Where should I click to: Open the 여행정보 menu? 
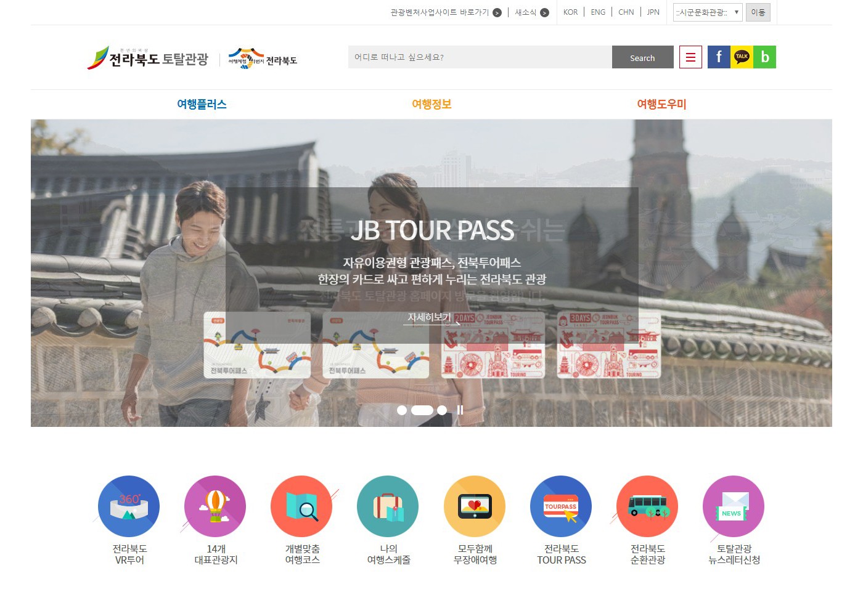[x=431, y=104]
